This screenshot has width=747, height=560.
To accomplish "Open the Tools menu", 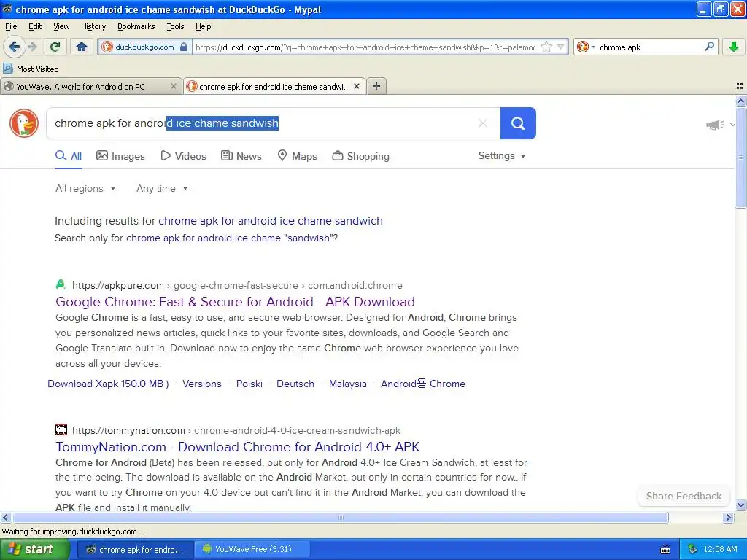I will tap(175, 26).
